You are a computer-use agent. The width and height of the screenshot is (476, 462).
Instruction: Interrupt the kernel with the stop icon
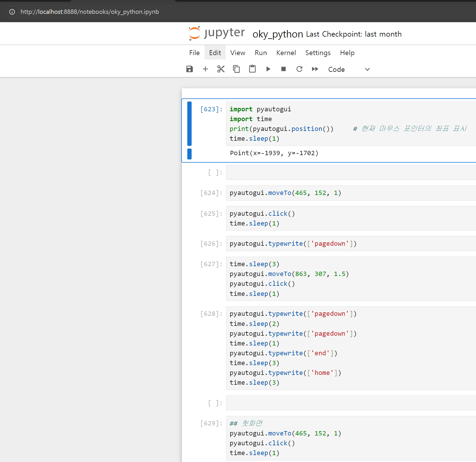pyautogui.click(x=284, y=69)
